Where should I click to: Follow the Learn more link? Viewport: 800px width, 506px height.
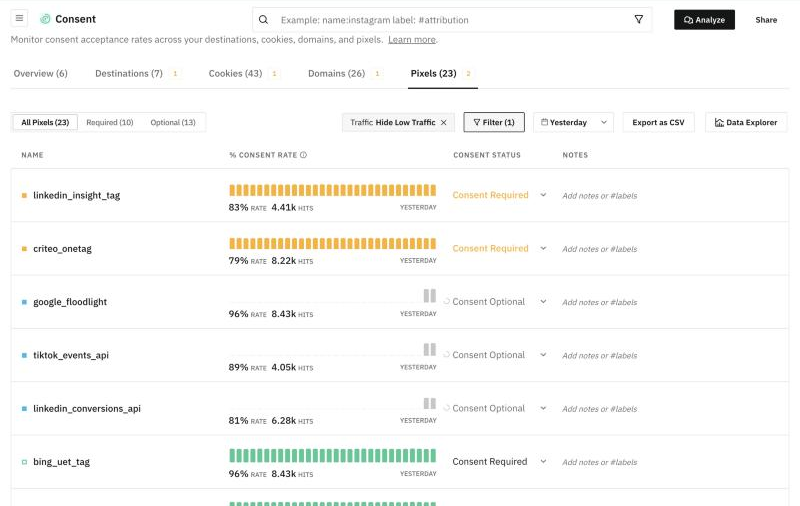412,40
